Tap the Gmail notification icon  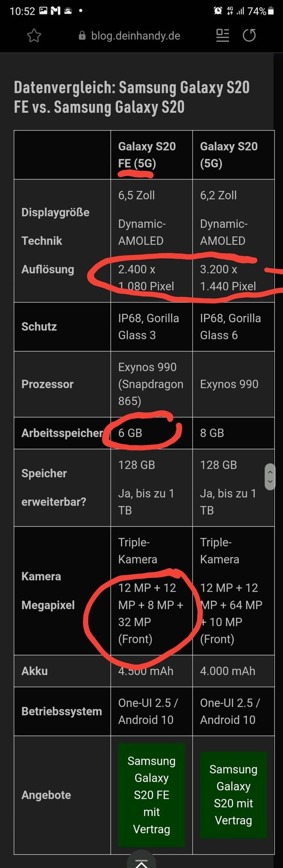pyautogui.click(x=55, y=11)
